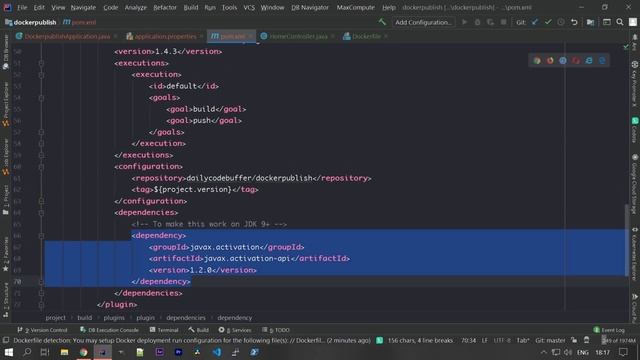The image size is (640, 360).
Task: Toggle the read-only lock icon in status bar
Action: tap(574, 340)
